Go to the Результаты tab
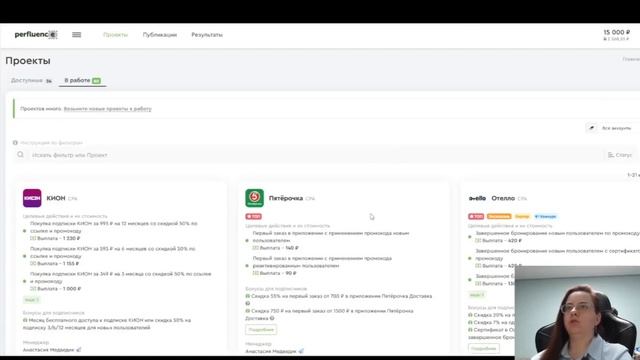Image resolution: width=640 pixels, height=360 pixels. coord(207,35)
